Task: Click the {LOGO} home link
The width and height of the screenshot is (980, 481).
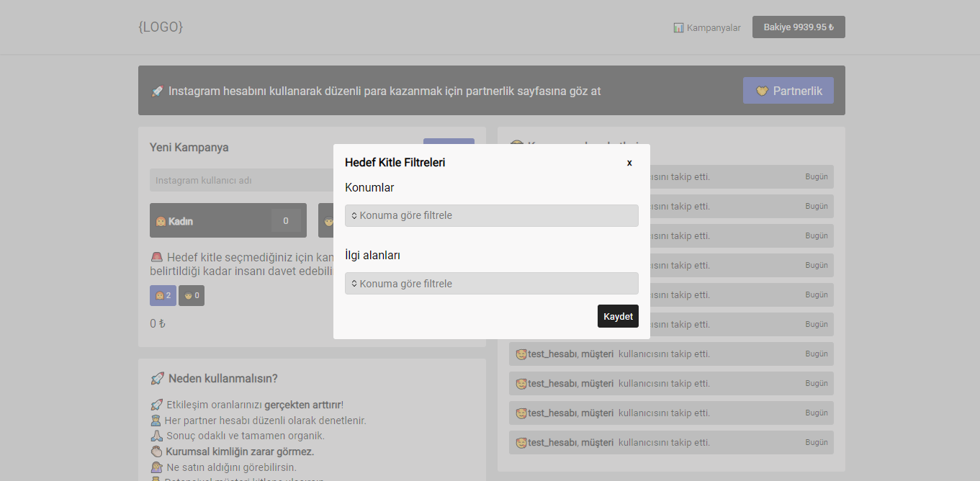Action: point(161,27)
